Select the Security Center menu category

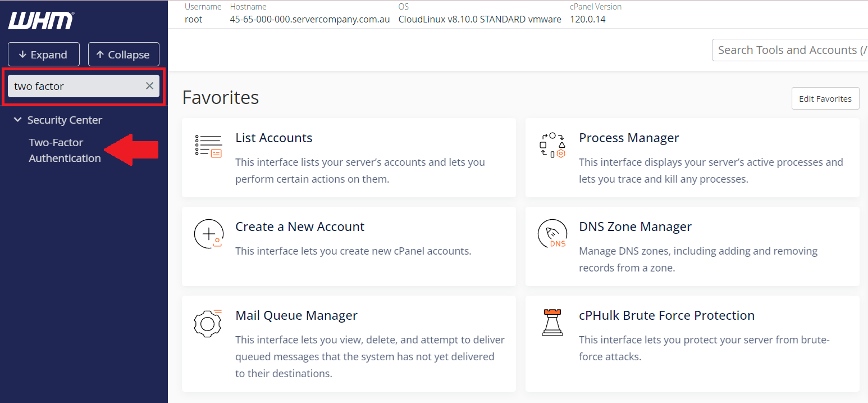[x=65, y=120]
